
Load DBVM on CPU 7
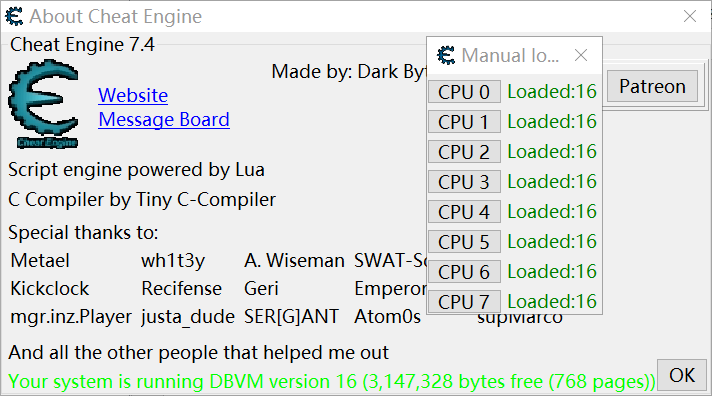point(464,302)
